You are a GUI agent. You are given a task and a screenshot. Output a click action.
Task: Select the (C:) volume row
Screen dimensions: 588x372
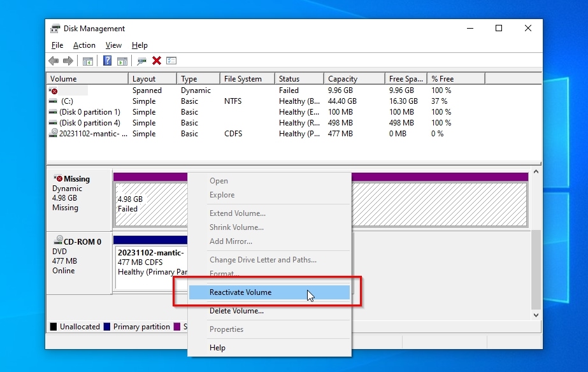66,101
